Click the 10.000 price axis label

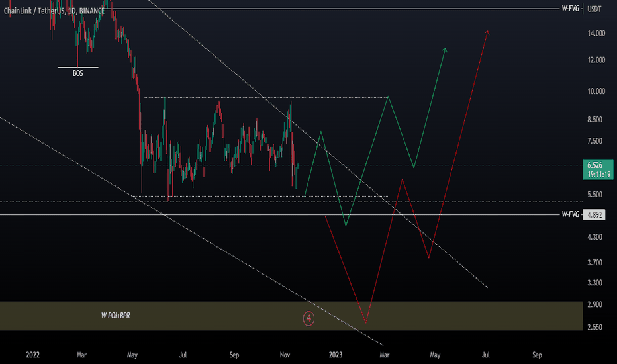[596, 91]
